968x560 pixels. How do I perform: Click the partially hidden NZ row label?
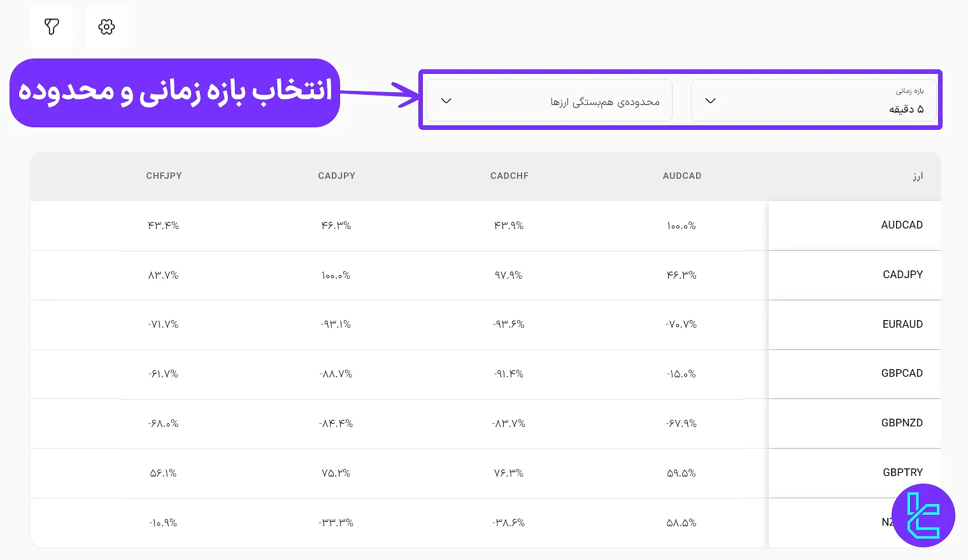888,522
